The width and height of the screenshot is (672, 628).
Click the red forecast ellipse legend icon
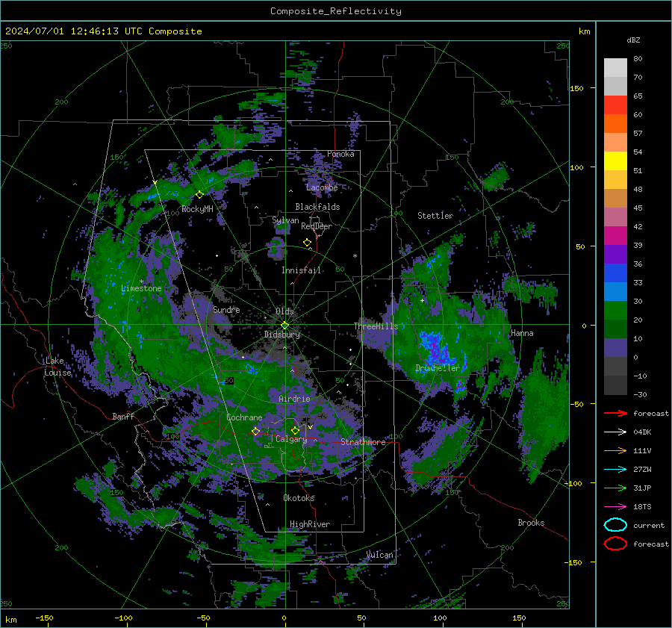click(615, 544)
